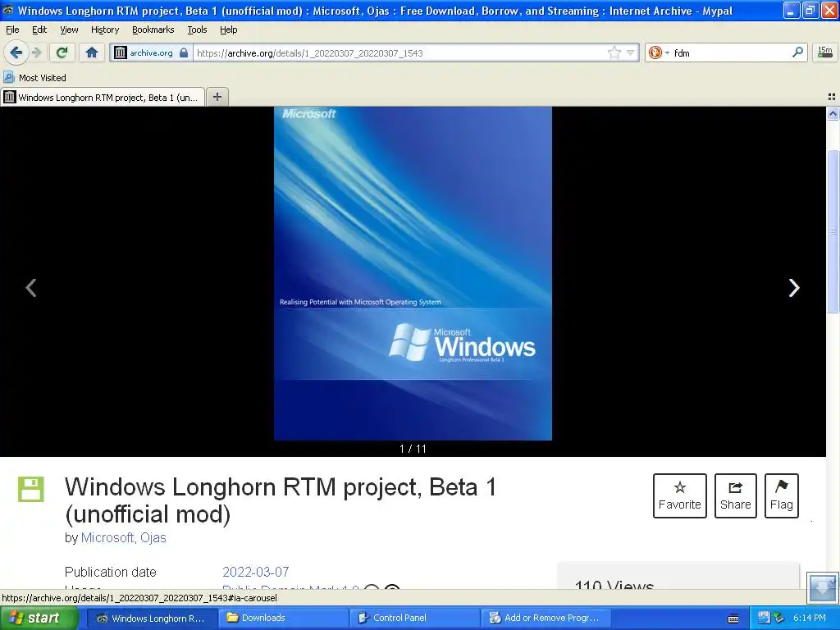
Task: Click the search magnifier icon
Action: (797, 52)
